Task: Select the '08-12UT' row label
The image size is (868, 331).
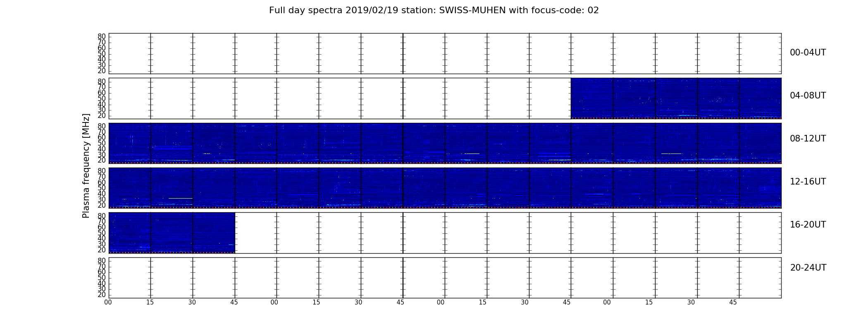Action: (x=808, y=139)
